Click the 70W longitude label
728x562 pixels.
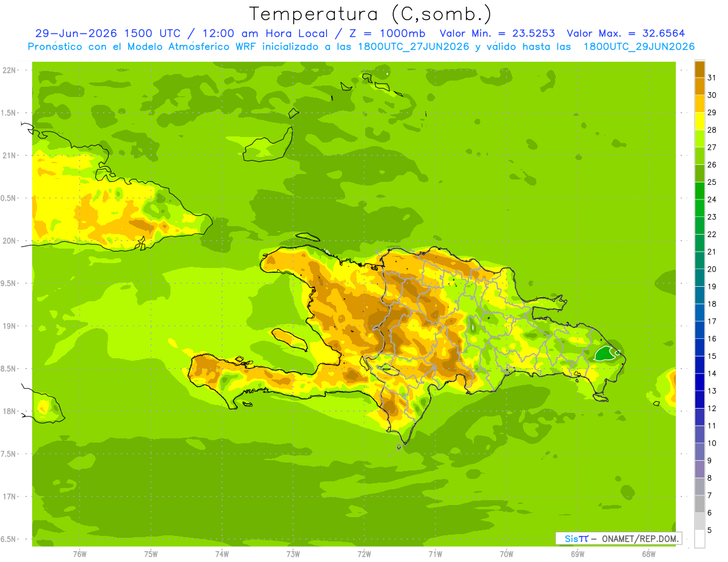pyautogui.click(x=506, y=554)
